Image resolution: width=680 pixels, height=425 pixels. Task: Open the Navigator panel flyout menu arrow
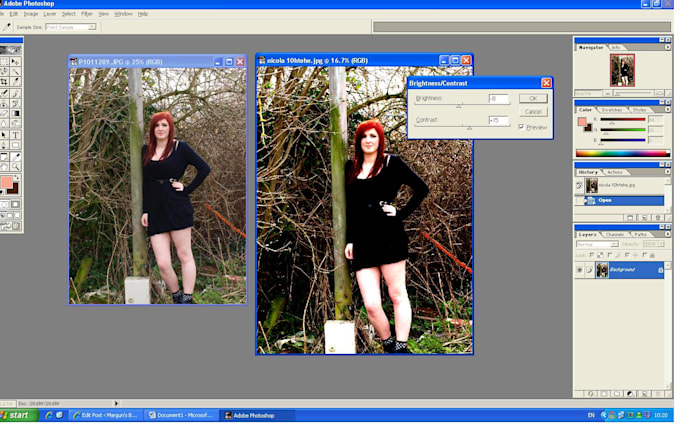(668, 47)
